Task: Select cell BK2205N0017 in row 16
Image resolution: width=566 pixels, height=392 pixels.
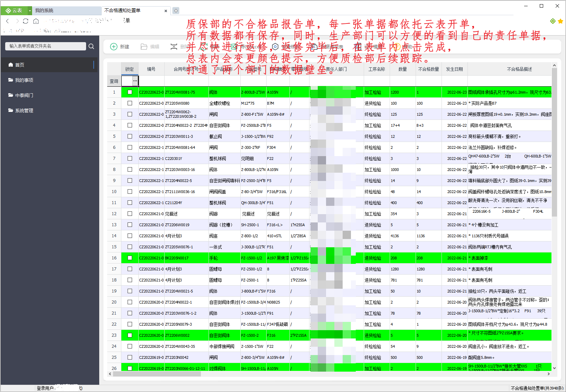Action: tap(186, 258)
